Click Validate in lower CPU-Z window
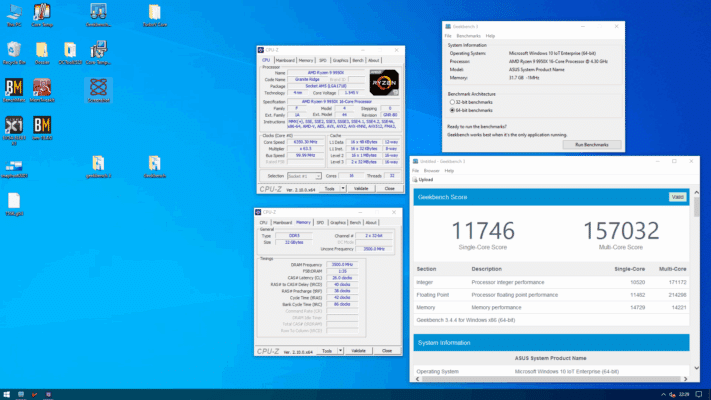 click(x=358, y=351)
